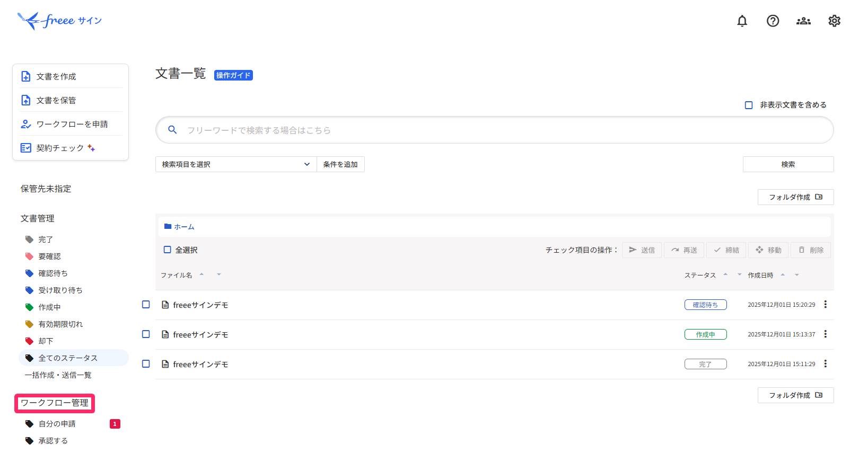Screen dimensions: 868x453
Task: Click the 条件を追加 button
Action: (x=340, y=164)
